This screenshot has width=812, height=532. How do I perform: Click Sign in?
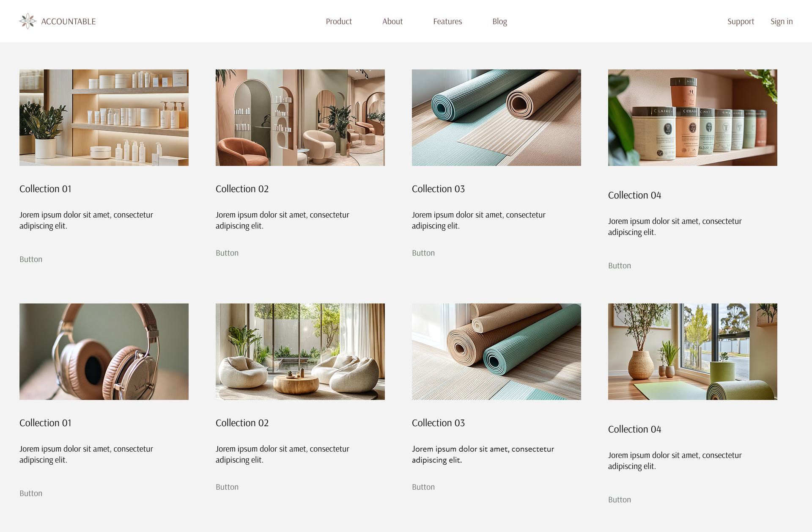[782, 22]
